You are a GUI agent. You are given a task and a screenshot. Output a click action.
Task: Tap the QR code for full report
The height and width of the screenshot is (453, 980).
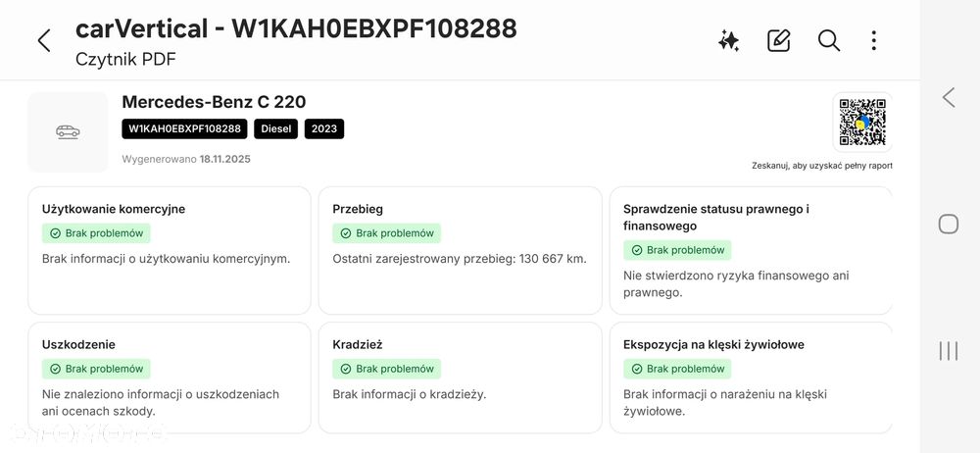pos(862,124)
